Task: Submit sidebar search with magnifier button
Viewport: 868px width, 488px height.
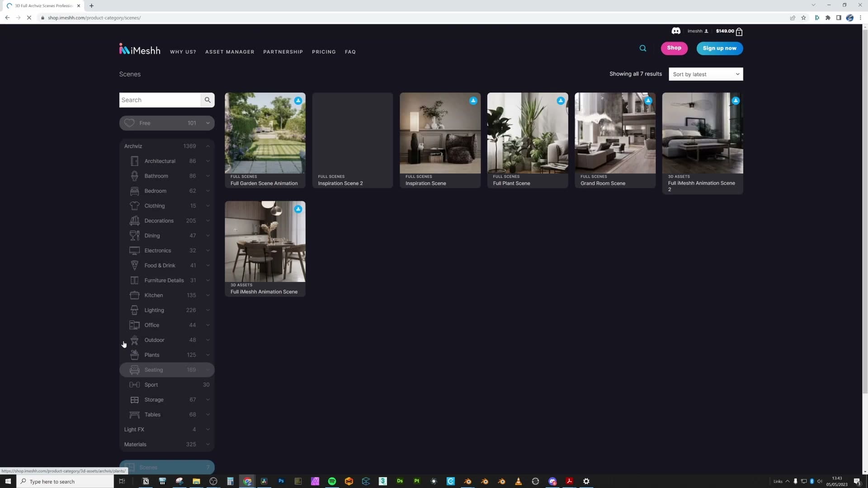Action: pyautogui.click(x=208, y=100)
